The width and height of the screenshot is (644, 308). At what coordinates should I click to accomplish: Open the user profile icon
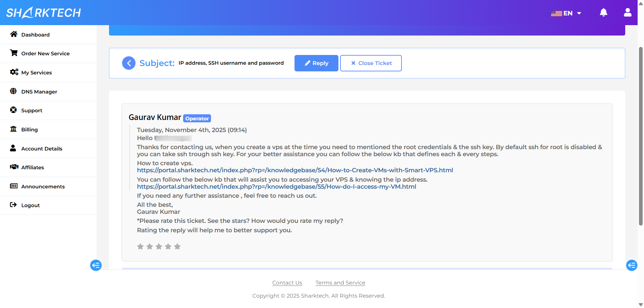628,13
